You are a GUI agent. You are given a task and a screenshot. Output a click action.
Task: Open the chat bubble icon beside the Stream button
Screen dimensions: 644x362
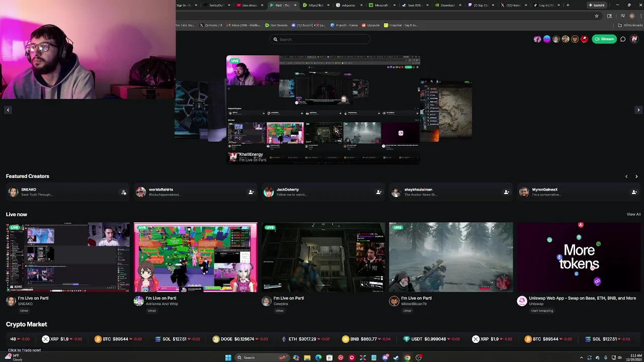(623, 39)
